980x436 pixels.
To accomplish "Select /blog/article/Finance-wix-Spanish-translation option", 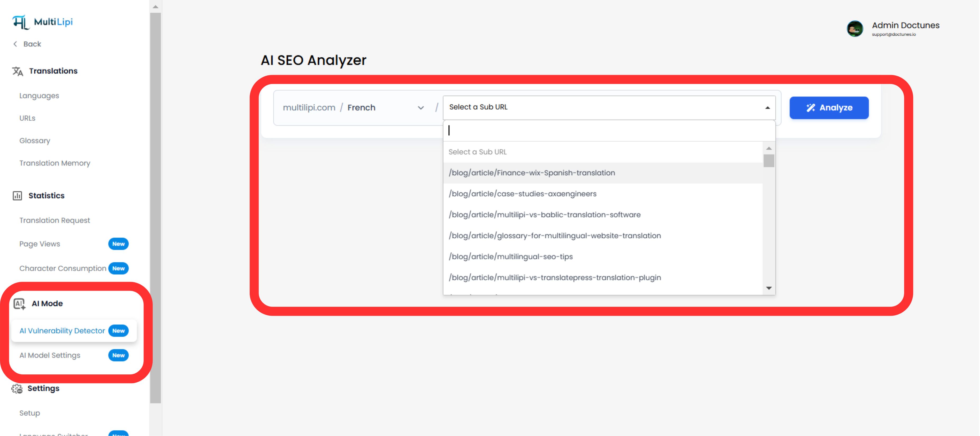I will coord(603,173).
